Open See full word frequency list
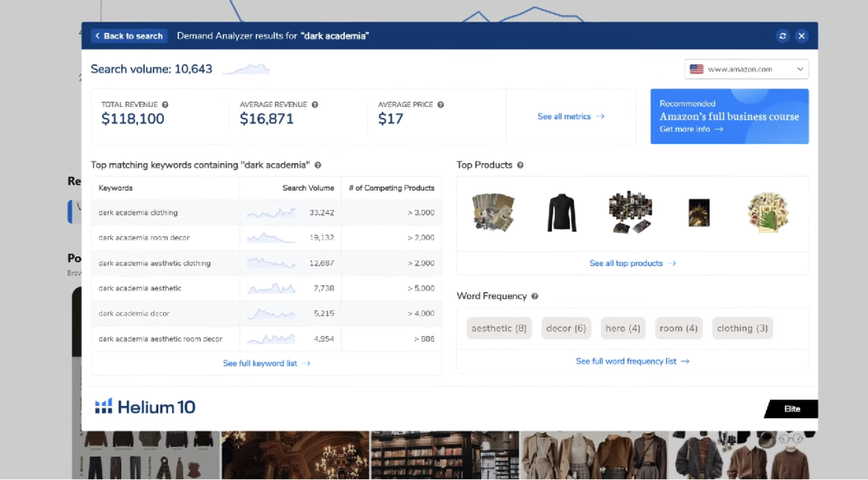The height and width of the screenshot is (480, 868). (x=632, y=362)
